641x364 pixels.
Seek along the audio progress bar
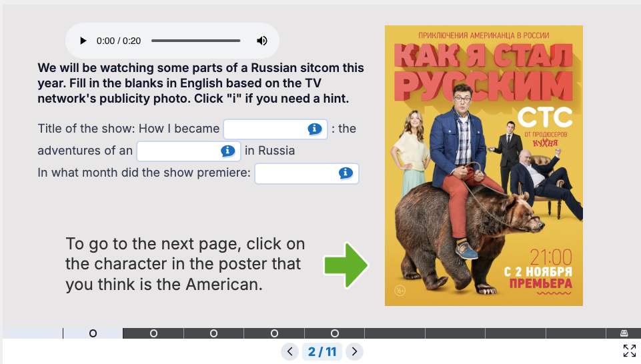(196, 41)
